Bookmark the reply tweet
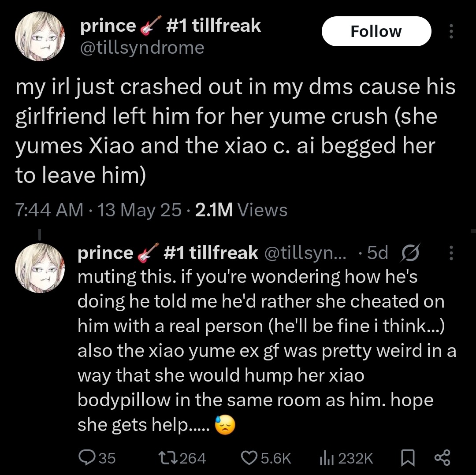Screen dimensions: 476x475 click(408, 458)
